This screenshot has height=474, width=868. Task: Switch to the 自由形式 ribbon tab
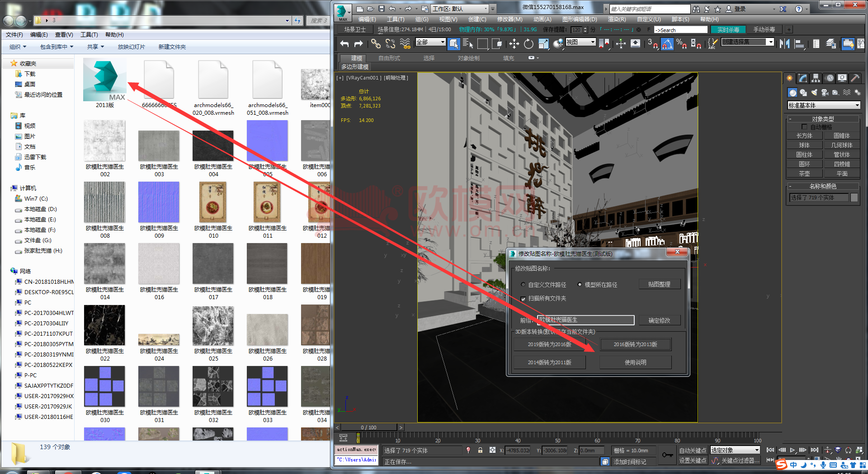pyautogui.click(x=389, y=58)
